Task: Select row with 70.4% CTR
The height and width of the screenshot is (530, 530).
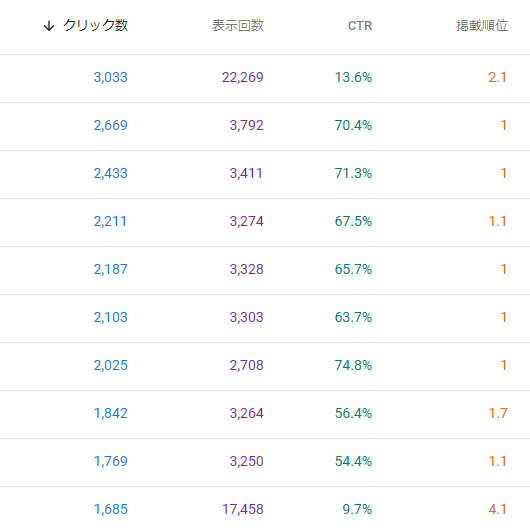Action: (x=265, y=126)
